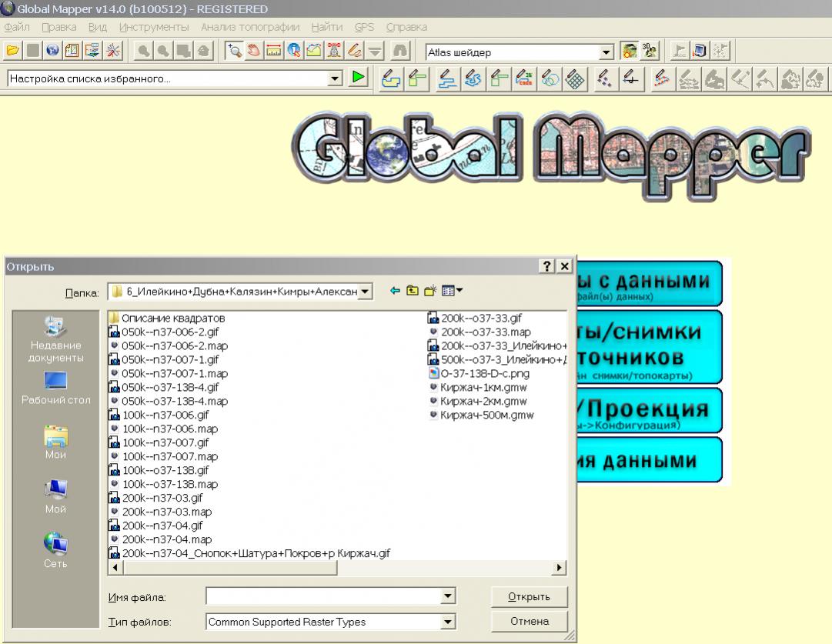Open the Папка folder path dropdown
Viewport: 832px width, 644px height.
tap(365, 292)
